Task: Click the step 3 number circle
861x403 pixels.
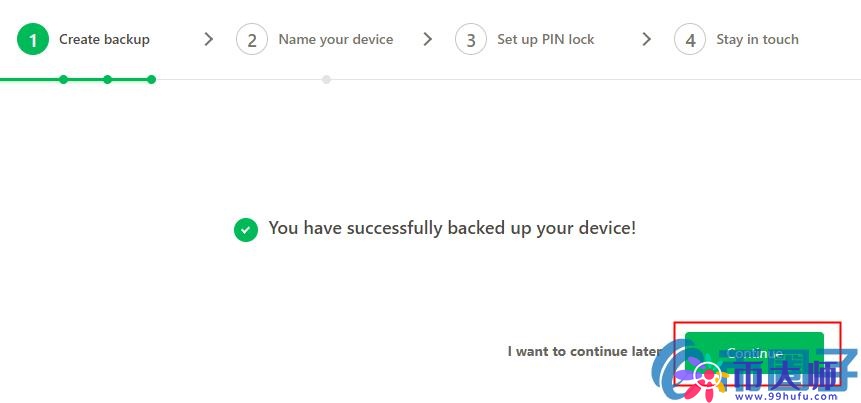Action: click(471, 40)
